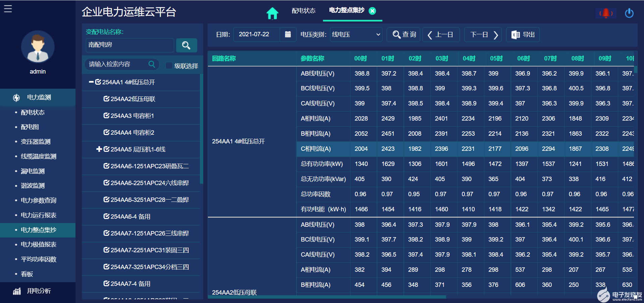Open the calendar date picker icon
Screen dimensions: 644x303
point(288,34)
